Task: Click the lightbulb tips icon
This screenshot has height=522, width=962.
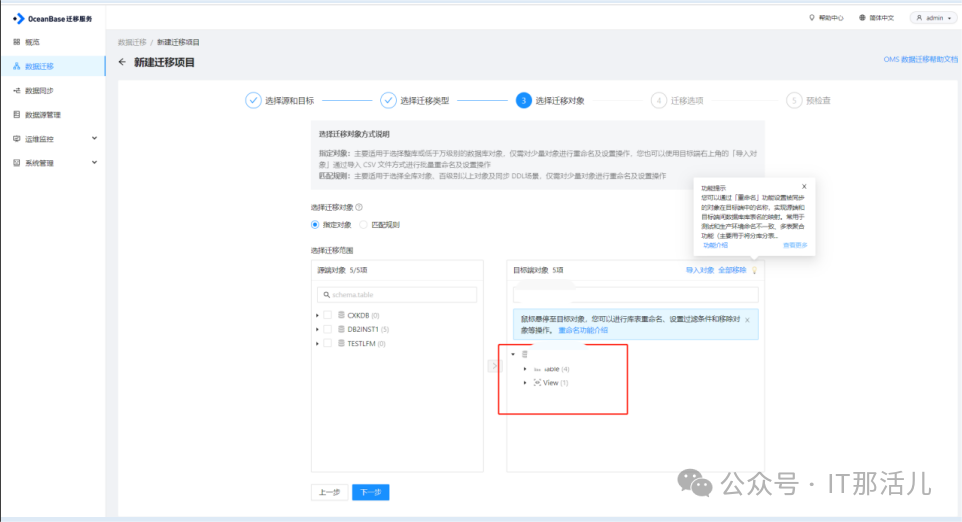Action: pyautogui.click(x=755, y=270)
